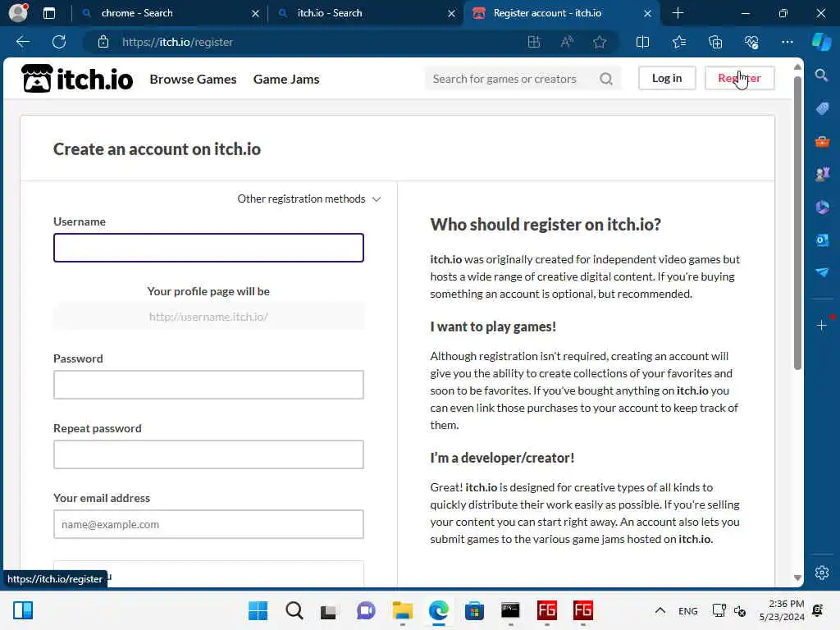The width and height of the screenshot is (840, 630).
Task: Expand Other registration methods dropdown
Action: (309, 199)
